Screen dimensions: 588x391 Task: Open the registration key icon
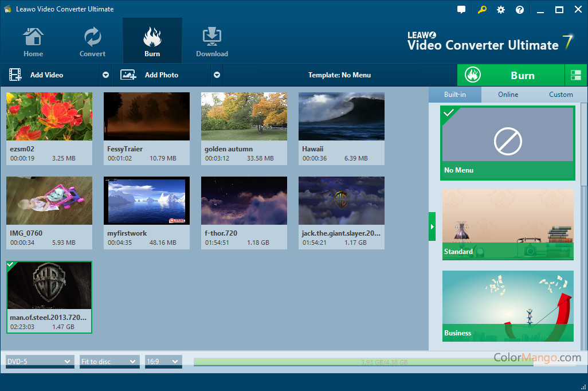(x=482, y=10)
